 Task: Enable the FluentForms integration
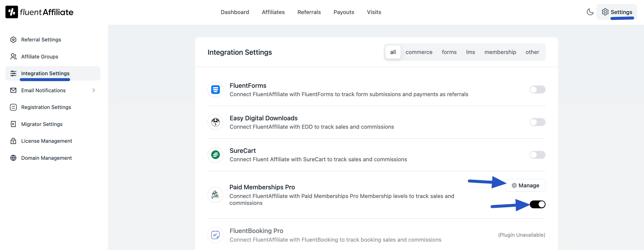[x=537, y=89]
